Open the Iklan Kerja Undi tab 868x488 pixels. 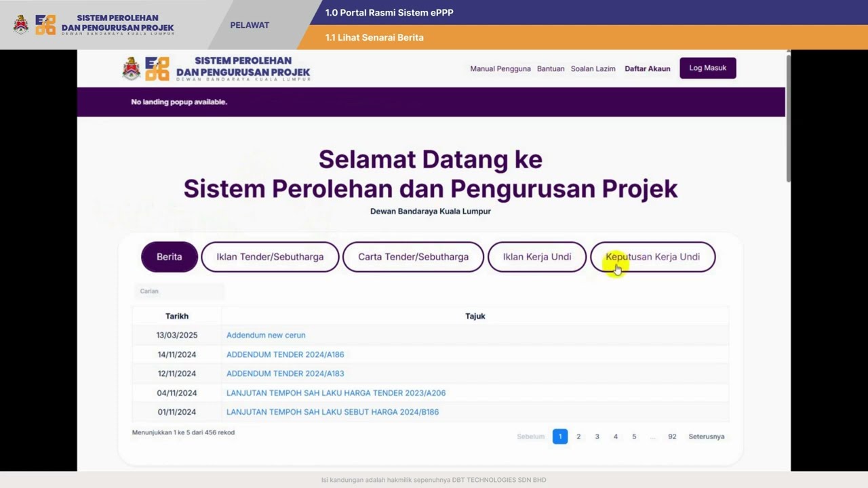tap(537, 257)
